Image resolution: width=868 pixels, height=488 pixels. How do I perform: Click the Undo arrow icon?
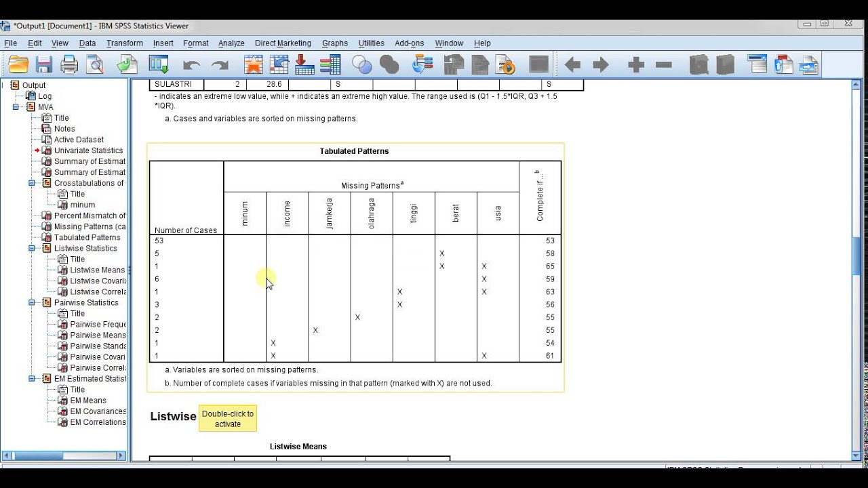tap(192, 65)
